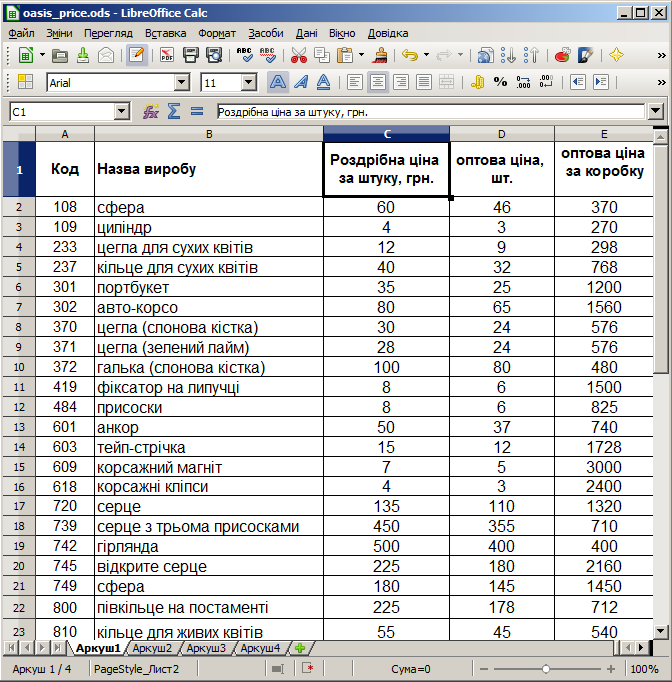
Task: Increase indent icon
Action: point(601,82)
